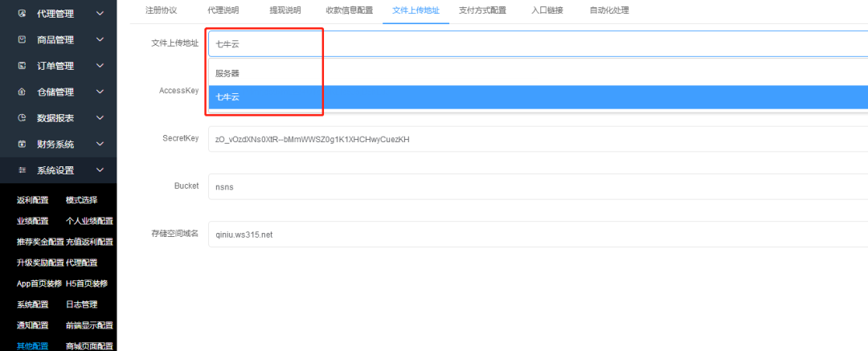Open 商城页面配置 submenu link
Viewport: 868px width, 351px height.
[89, 346]
